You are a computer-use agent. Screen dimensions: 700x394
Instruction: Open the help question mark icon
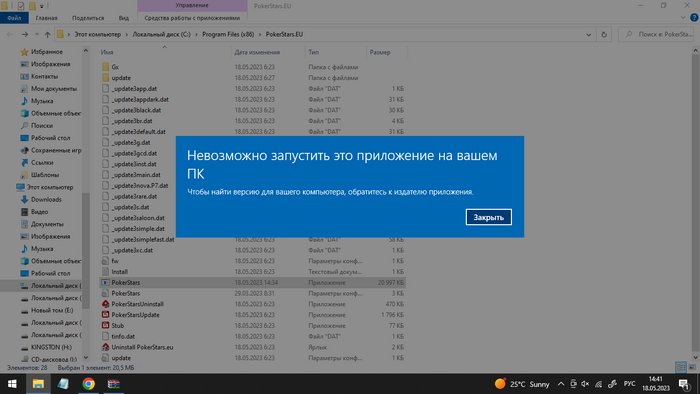[694, 18]
